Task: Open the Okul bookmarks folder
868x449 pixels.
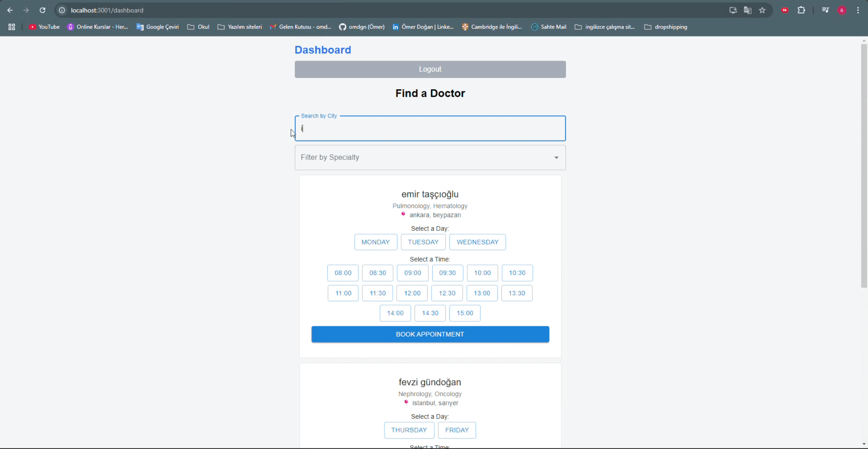Action: 198,27
